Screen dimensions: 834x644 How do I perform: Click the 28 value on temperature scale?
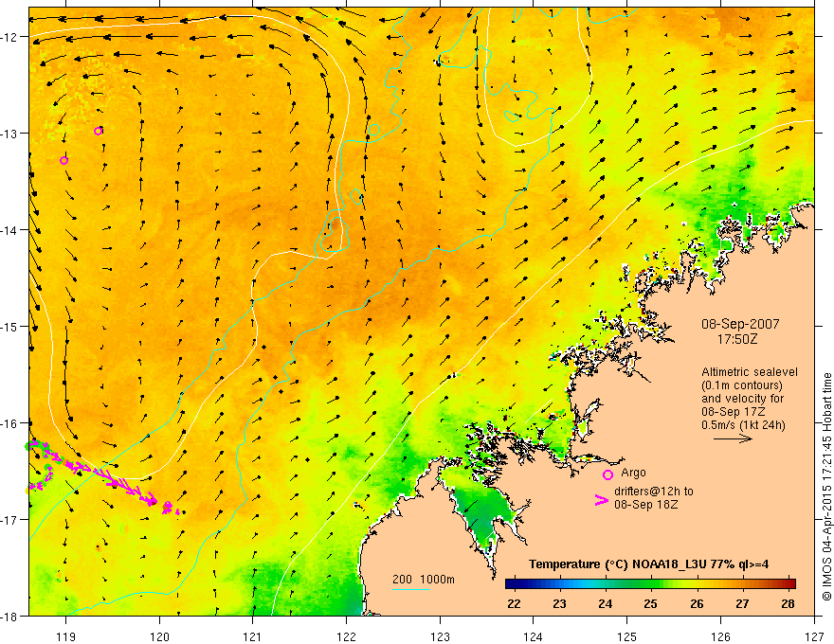click(x=789, y=603)
